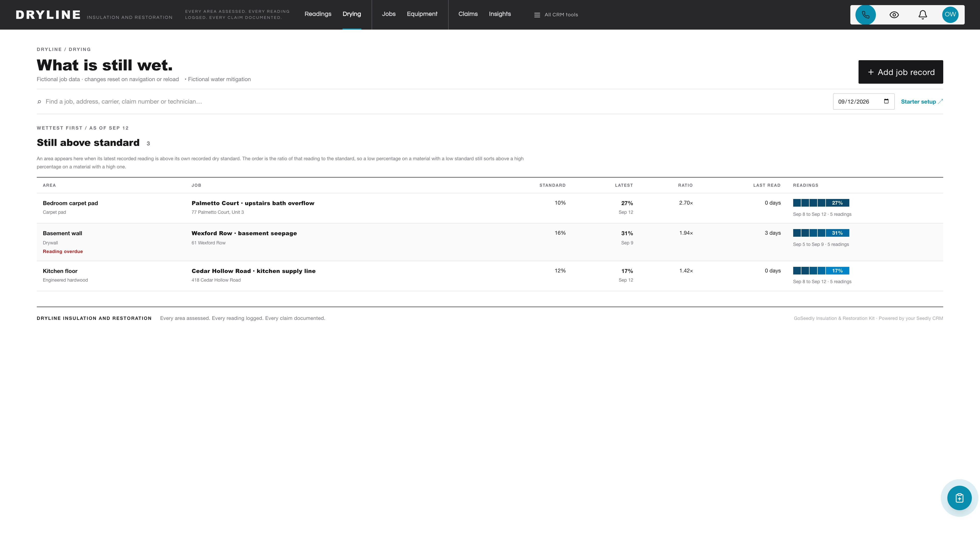Open the OW user avatar

[x=950, y=15]
